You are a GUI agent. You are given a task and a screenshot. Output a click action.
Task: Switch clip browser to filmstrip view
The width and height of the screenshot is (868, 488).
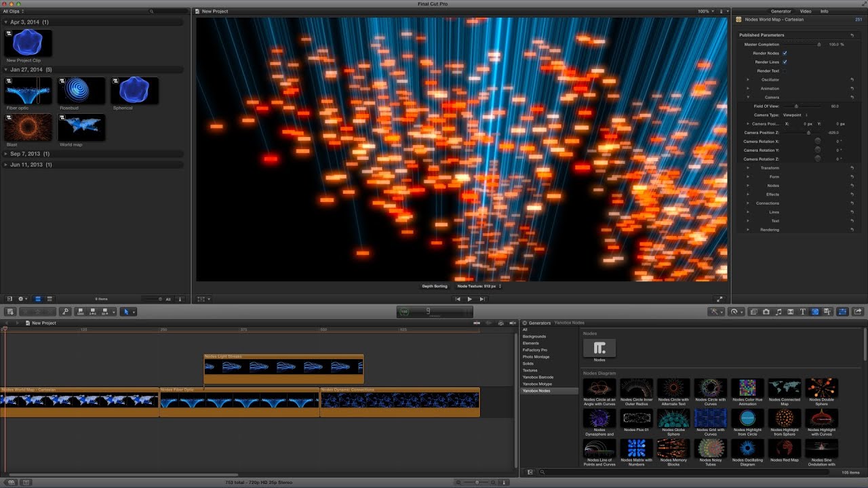tap(37, 299)
